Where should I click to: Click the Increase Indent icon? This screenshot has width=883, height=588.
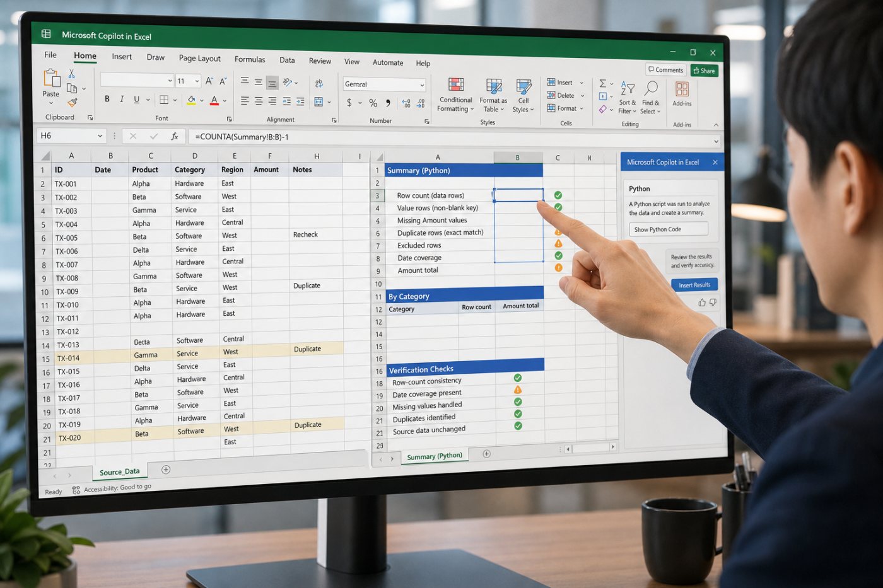coord(300,101)
